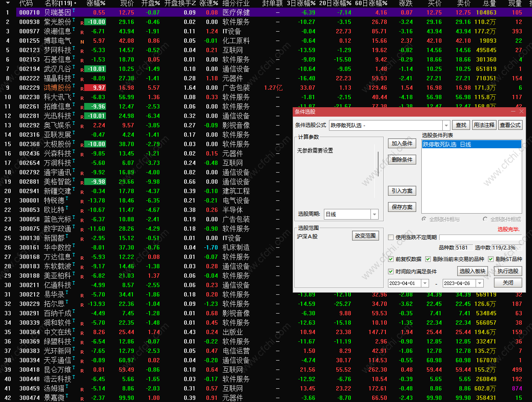
Task: Click the 关闭 button
Action: click(x=508, y=283)
